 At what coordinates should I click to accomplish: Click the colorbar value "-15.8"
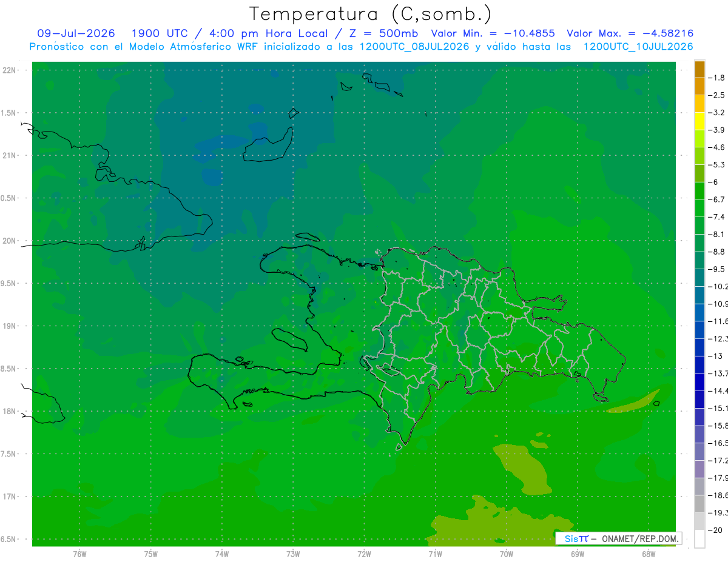[718, 426]
